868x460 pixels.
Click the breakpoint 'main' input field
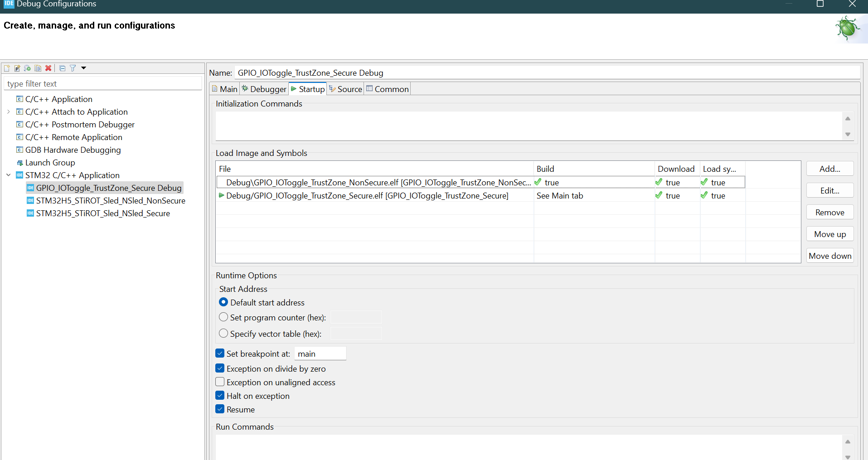tap(320, 354)
